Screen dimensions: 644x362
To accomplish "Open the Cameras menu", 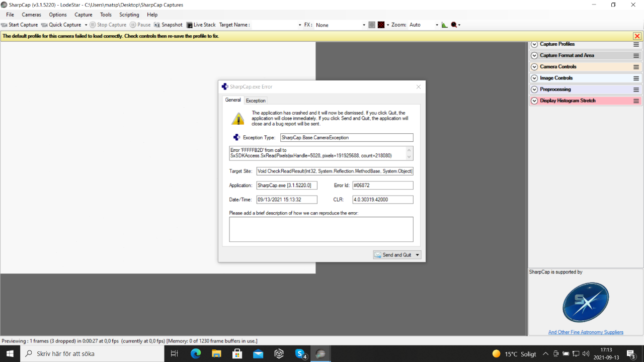I will [31, 15].
